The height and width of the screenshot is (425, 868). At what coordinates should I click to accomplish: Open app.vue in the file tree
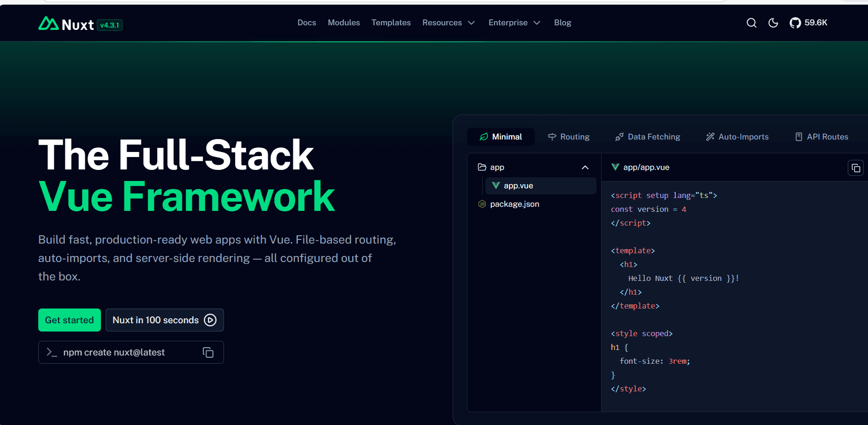pos(541,186)
